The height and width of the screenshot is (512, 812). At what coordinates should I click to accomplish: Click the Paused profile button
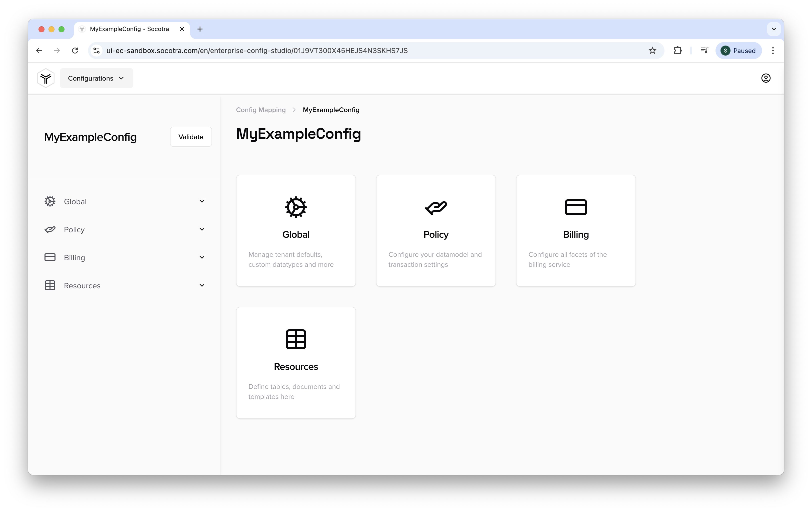coord(738,51)
